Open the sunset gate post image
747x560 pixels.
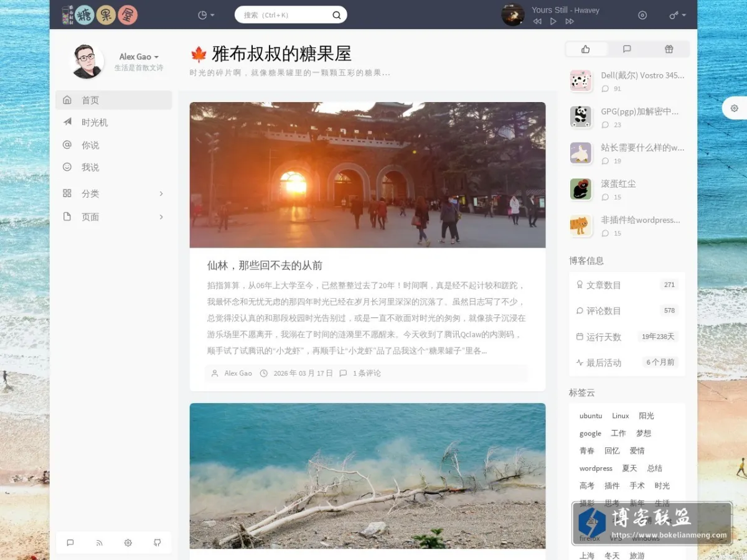(x=367, y=175)
